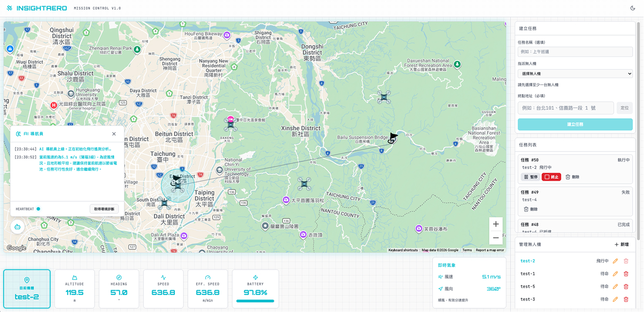
Task: Open the 選擇無人機 dropdown
Action: (x=575, y=74)
